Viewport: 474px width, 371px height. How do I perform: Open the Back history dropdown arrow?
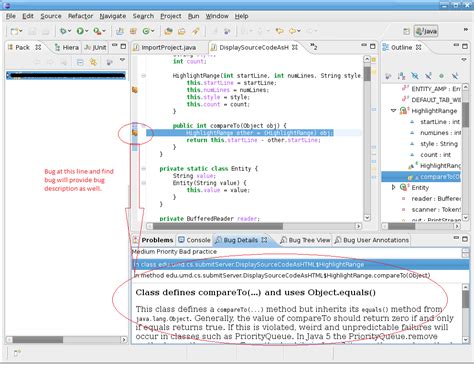(299, 31)
